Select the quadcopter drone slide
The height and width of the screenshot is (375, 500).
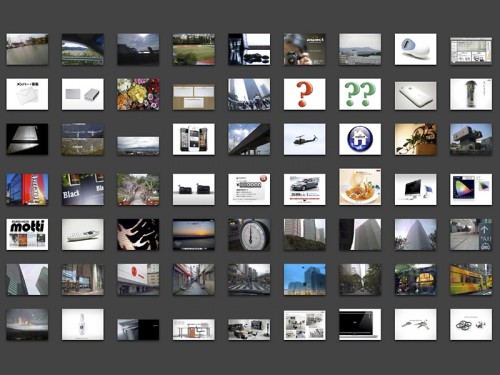tap(471, 325)
